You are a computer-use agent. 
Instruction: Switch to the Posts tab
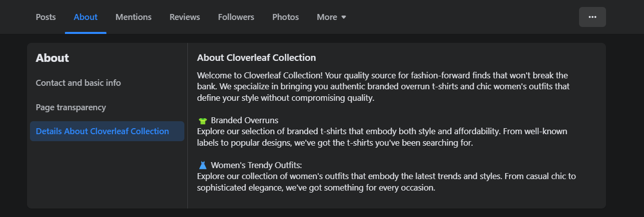46,17
